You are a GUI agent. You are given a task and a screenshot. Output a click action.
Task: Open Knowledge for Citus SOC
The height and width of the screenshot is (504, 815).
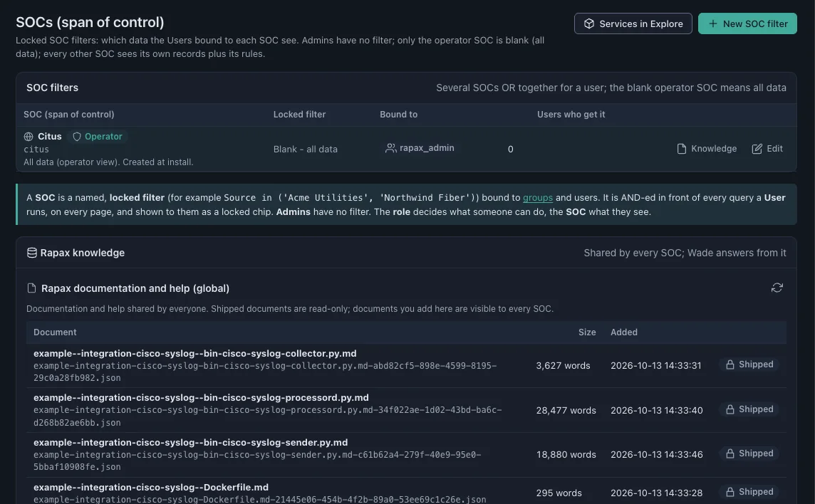coord(707,149)
